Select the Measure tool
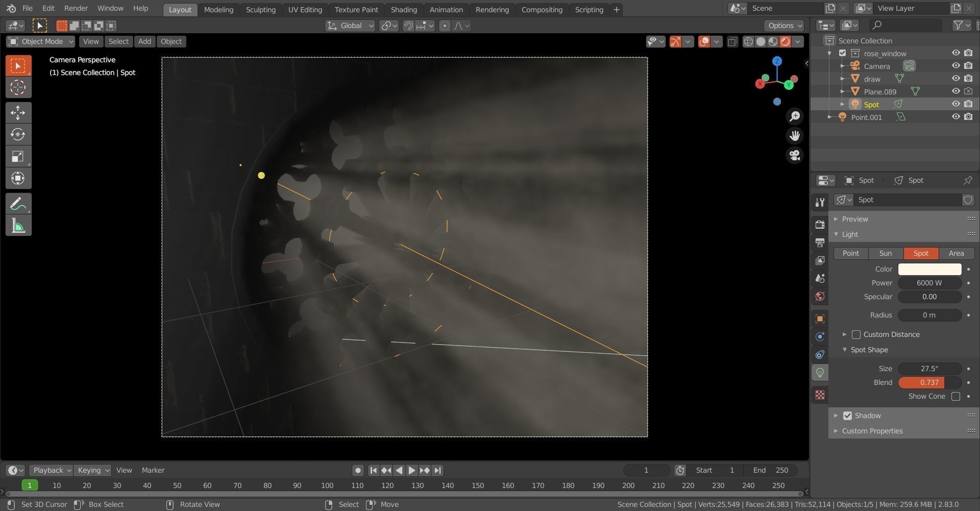 tap(18, 226)
